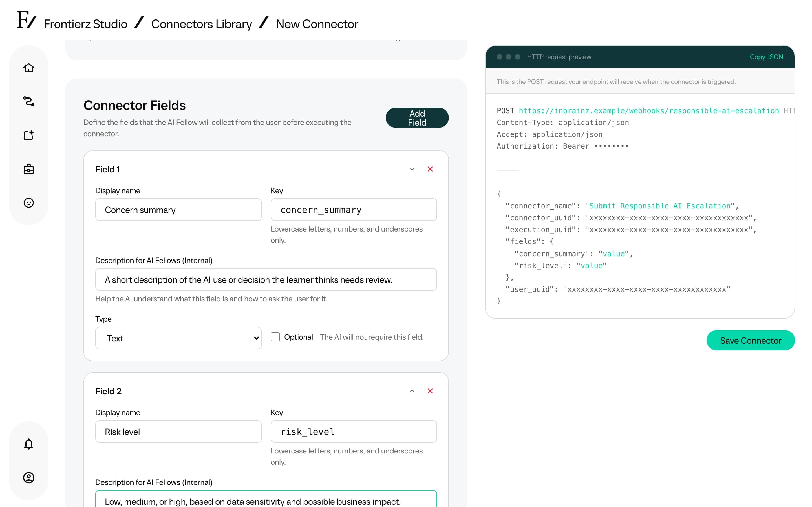This screenshot has width=812, height=507.
Task: Remove Field 1 with red X
Action: pos(430,169)
